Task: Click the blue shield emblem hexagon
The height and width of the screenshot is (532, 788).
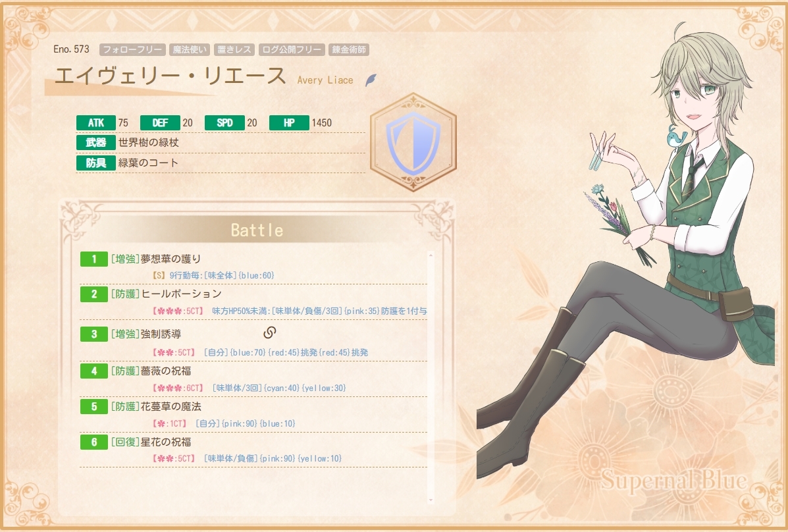Action: (x=413, y=142)
